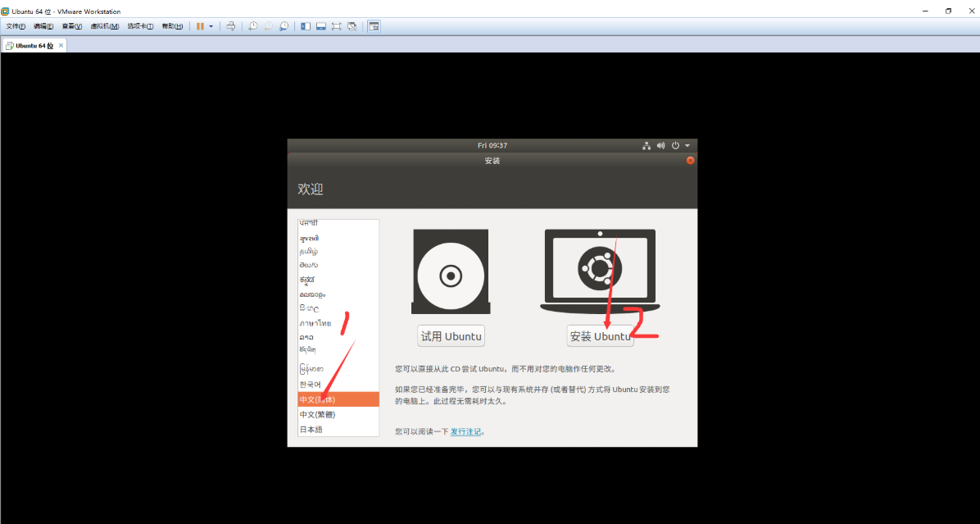Click the Ubuntu power icon in top bar
The width and height of the screenshot is (980, 524).
click(x=676, y=146)
